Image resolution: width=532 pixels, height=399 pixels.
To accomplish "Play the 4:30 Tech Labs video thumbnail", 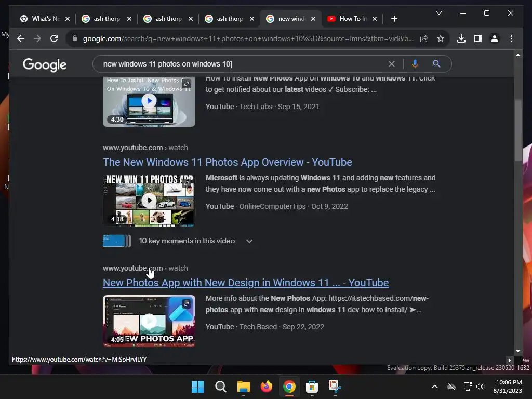I will point(149,101).
